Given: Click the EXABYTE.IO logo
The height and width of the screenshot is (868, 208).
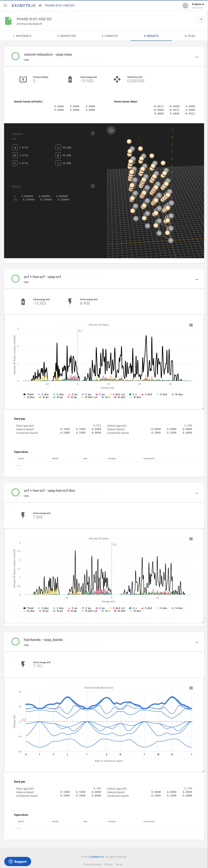Looking at the screenshot, I should click(x=24, y=6).
